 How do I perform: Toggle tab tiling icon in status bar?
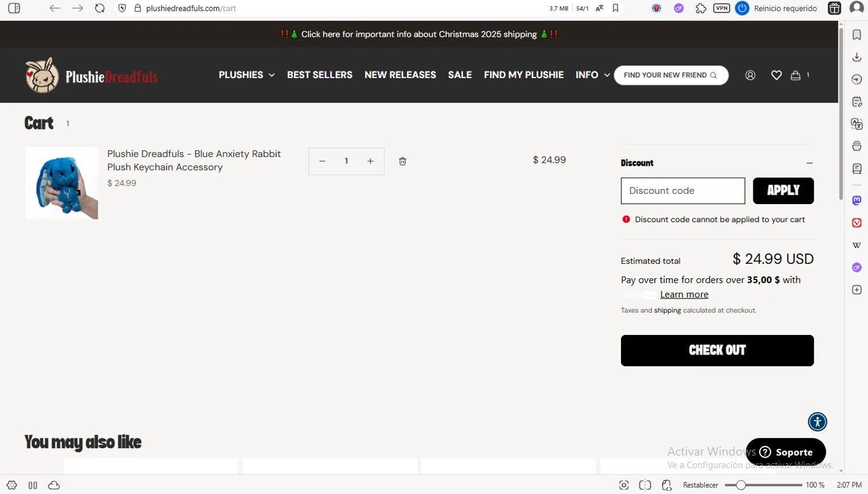coord(33,485)
